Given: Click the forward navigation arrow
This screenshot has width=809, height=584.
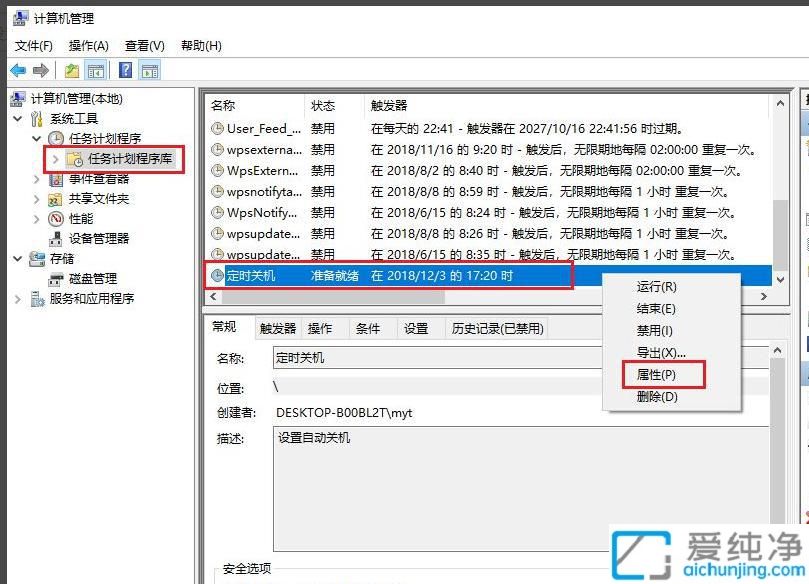Looking at the screenshot, I should click(x=40, y=70).
